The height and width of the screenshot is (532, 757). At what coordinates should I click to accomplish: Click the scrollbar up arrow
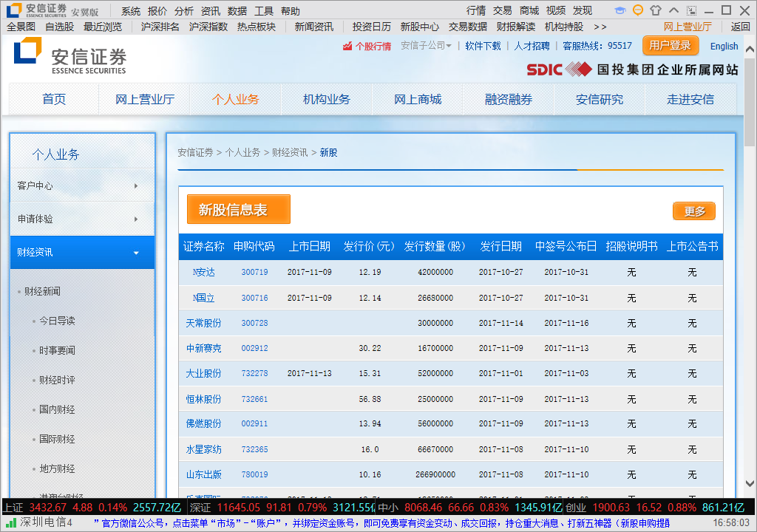tap(750, 49)
